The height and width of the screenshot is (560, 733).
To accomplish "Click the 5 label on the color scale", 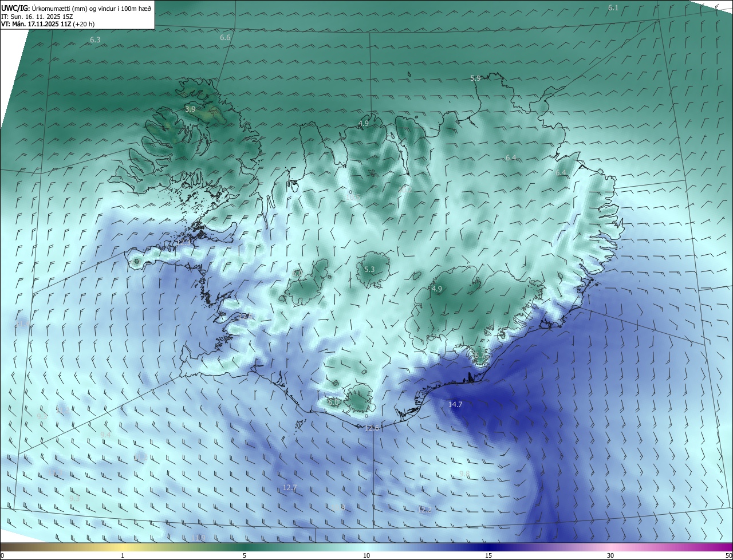I will point(245,555).
